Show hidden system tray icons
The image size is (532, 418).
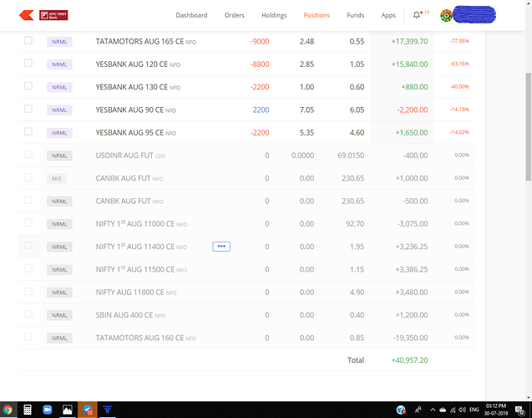pos(433,410)
